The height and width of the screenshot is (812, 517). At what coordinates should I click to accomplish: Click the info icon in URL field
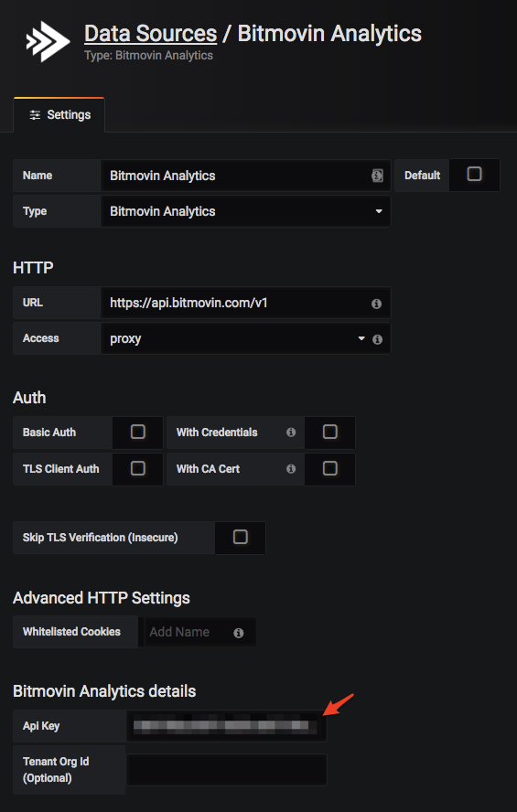pos(377,304)
